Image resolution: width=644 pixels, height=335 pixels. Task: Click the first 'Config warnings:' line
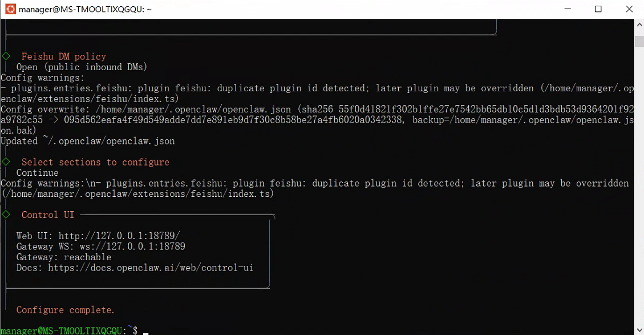42,78
